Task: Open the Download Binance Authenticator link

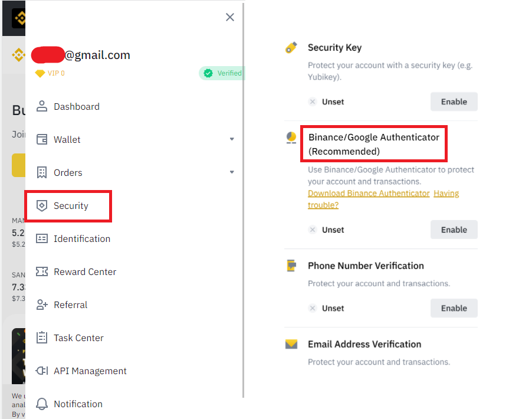Action: tap(369, 193)
